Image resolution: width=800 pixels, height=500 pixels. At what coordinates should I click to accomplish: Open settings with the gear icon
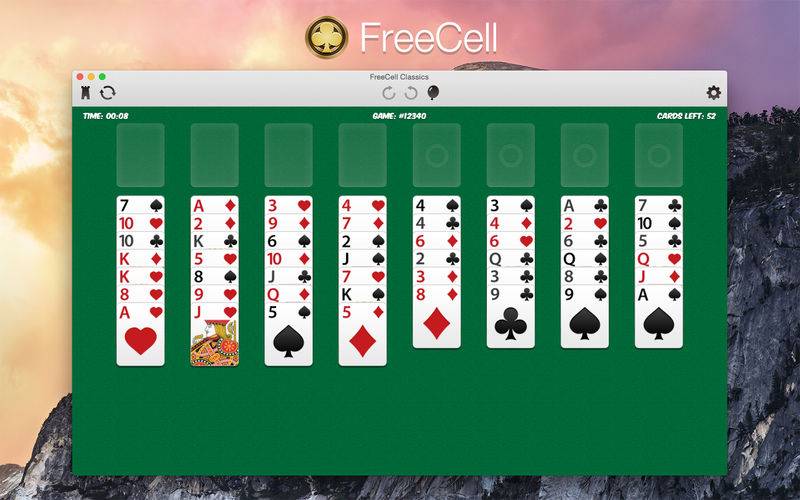pyautogui.click(x=713, y=92)
